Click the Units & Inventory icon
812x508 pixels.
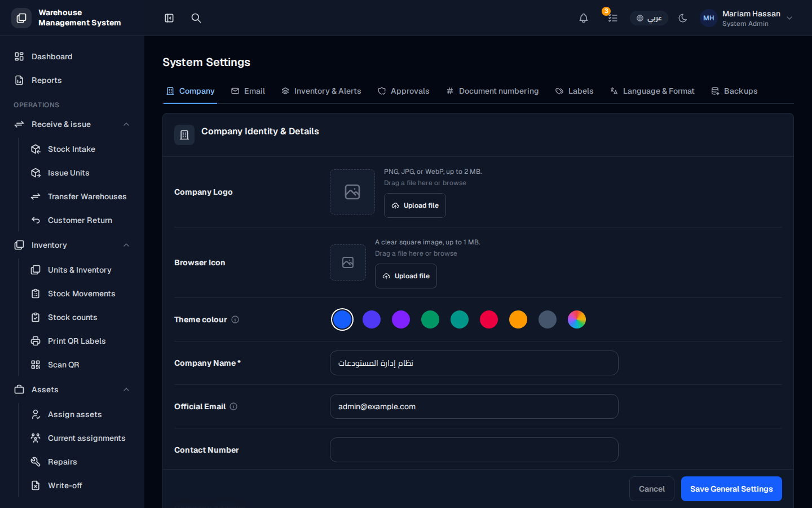pos(36,270)
